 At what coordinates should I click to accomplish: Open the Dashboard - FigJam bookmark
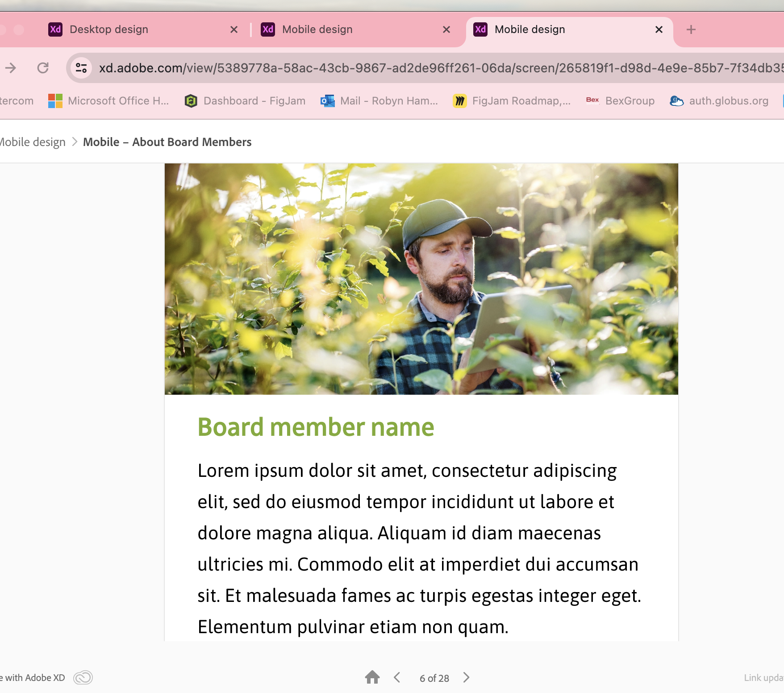coord(245,101)
